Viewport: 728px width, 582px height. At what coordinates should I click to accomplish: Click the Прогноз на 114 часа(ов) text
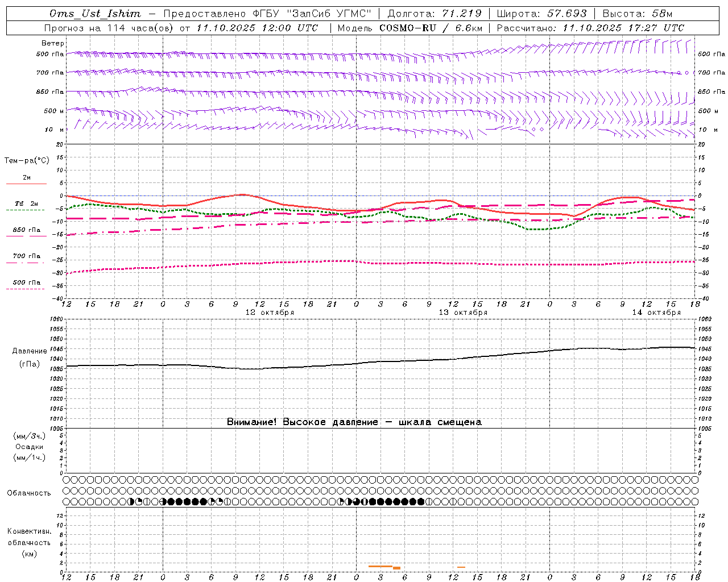(109, 28)
